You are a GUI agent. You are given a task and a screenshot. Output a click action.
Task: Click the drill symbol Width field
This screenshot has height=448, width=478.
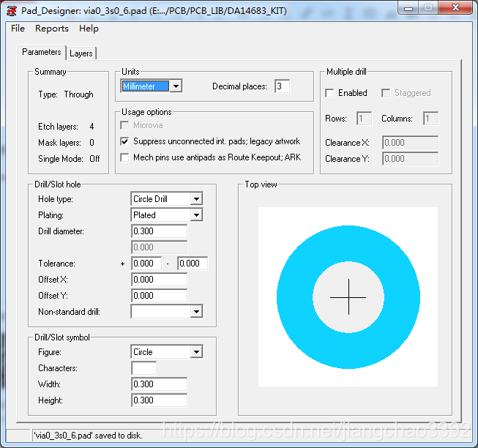[x=159, y=384]
